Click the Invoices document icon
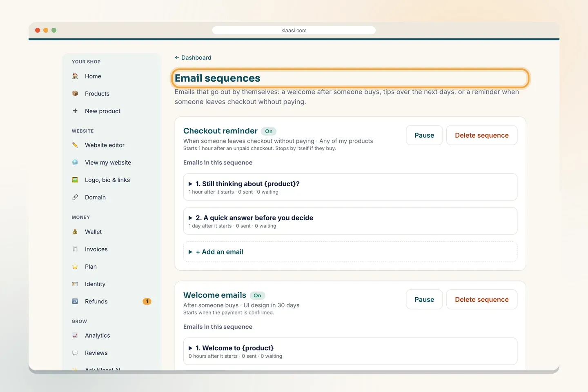 (x=75, y=249)
